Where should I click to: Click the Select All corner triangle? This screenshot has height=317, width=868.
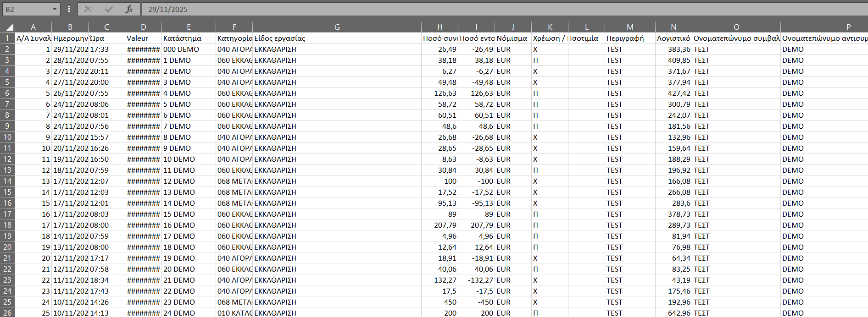coord(8,27)
